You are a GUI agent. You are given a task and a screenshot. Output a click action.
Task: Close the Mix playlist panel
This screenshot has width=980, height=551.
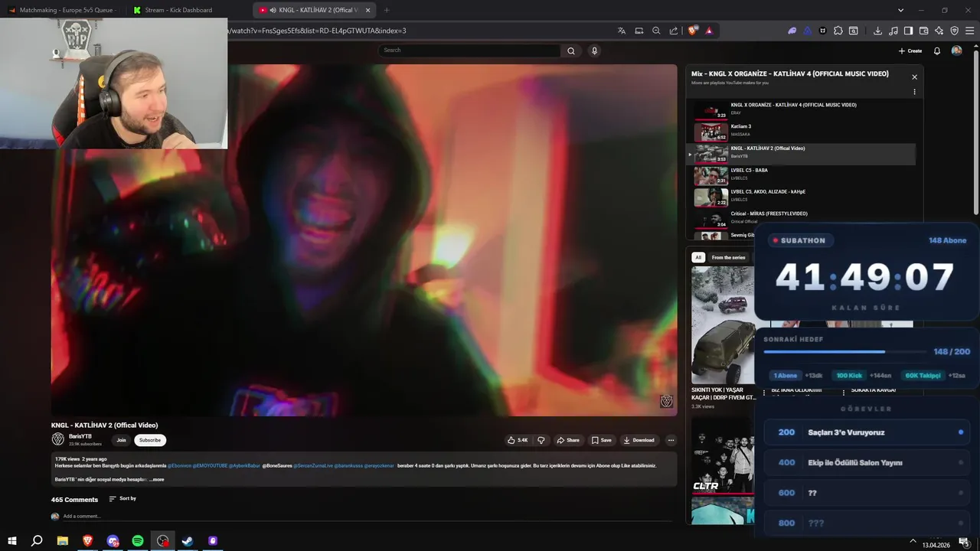(x=914, y=77)
